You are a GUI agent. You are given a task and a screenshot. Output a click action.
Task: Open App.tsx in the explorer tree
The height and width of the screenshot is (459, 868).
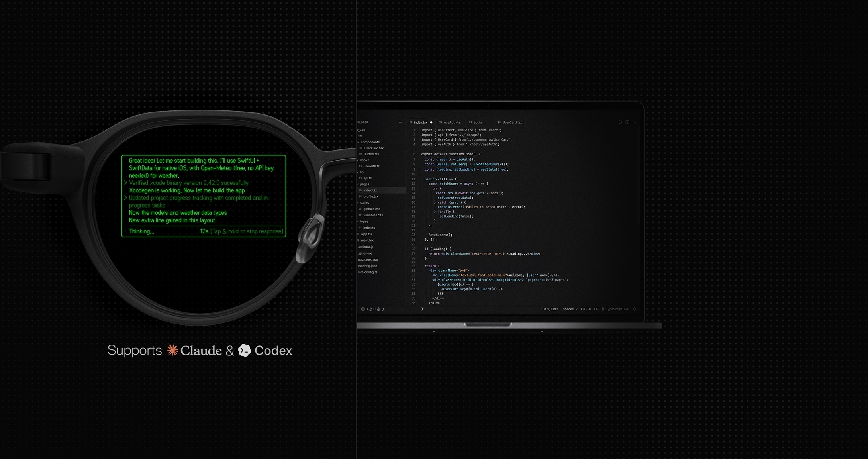pyautogui.click(x=366, y=234)
